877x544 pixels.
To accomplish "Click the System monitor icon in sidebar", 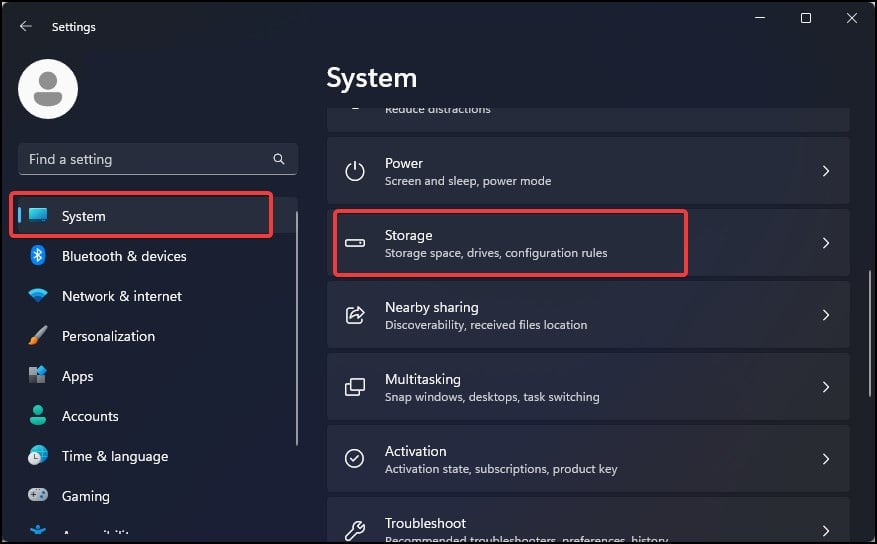I will pos(38,215).
